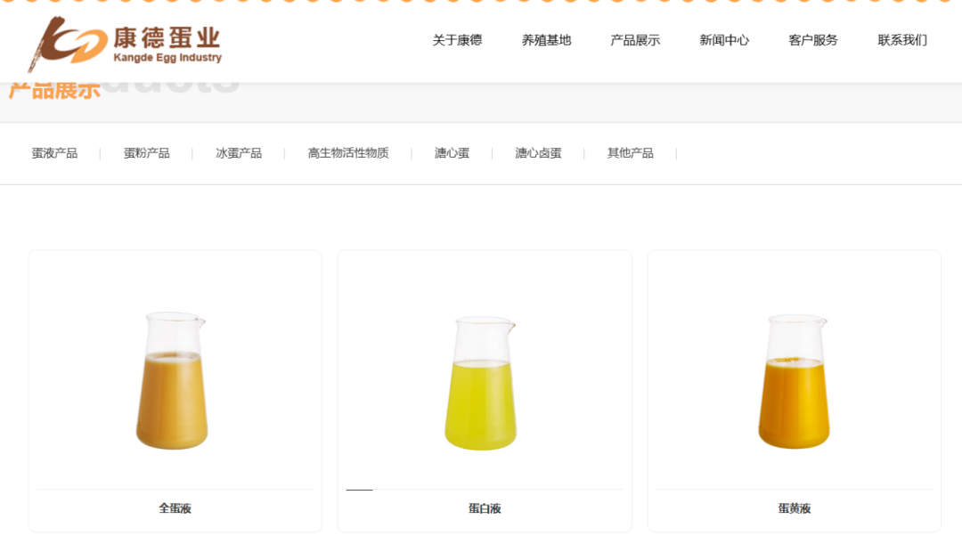Select 新闻中心 in the navigation bar
Image resolution: width=962 pixels, height=560 pixels.
(x=724, y=40)
